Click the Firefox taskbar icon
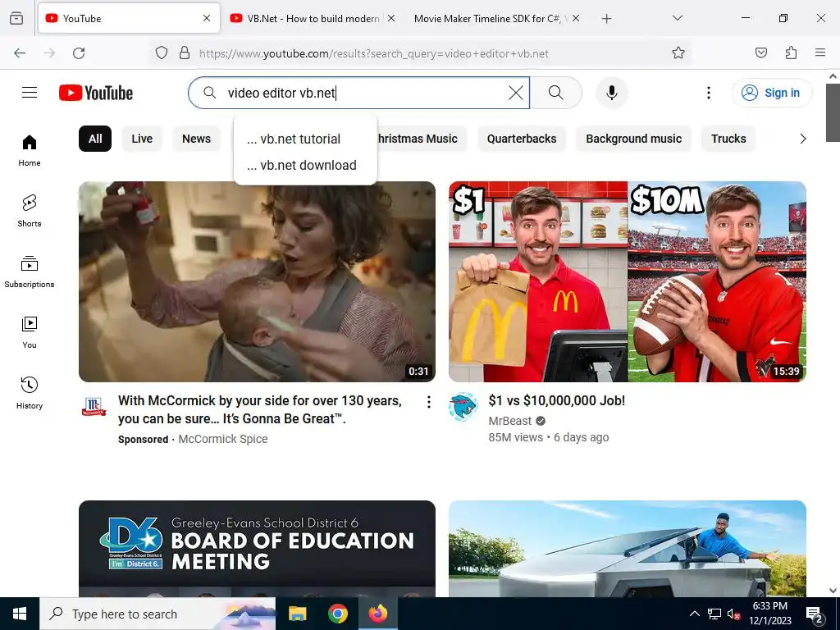 [377, 614]
